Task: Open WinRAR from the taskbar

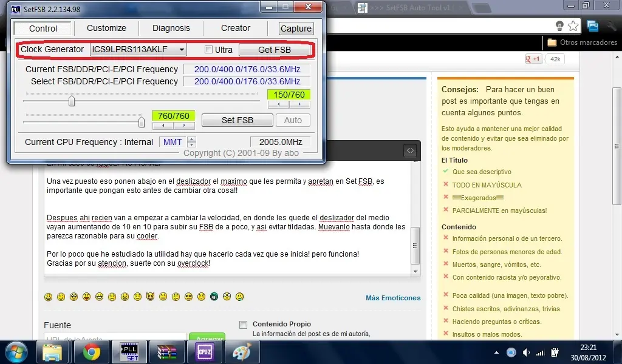Action: [166, 352]
